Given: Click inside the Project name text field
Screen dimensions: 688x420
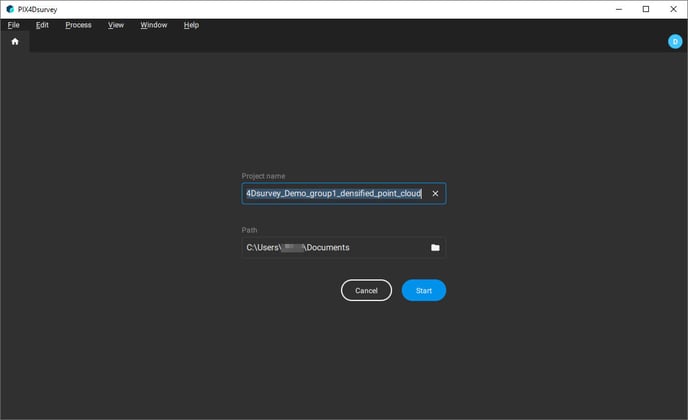Looking at the screenshot, I should 333,194.
